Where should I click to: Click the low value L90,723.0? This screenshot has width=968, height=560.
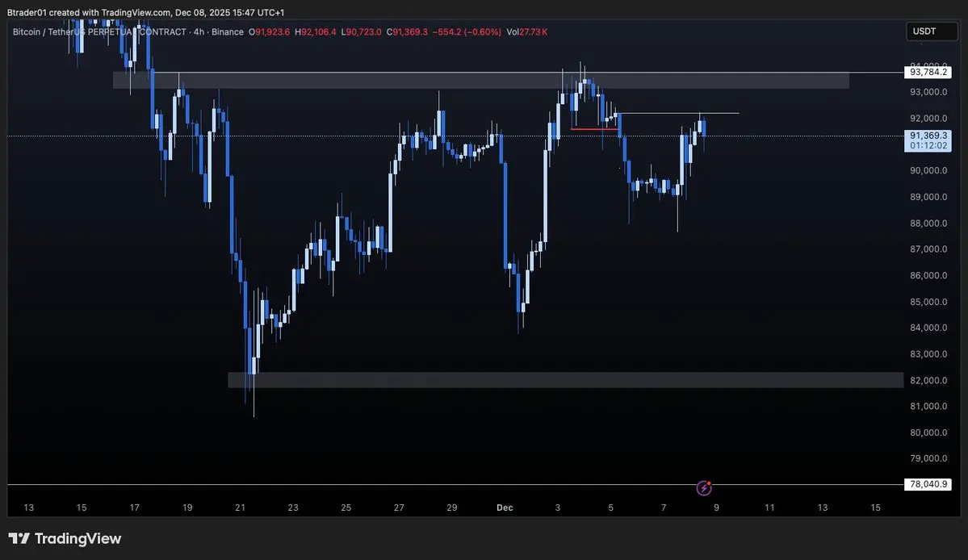361,32
